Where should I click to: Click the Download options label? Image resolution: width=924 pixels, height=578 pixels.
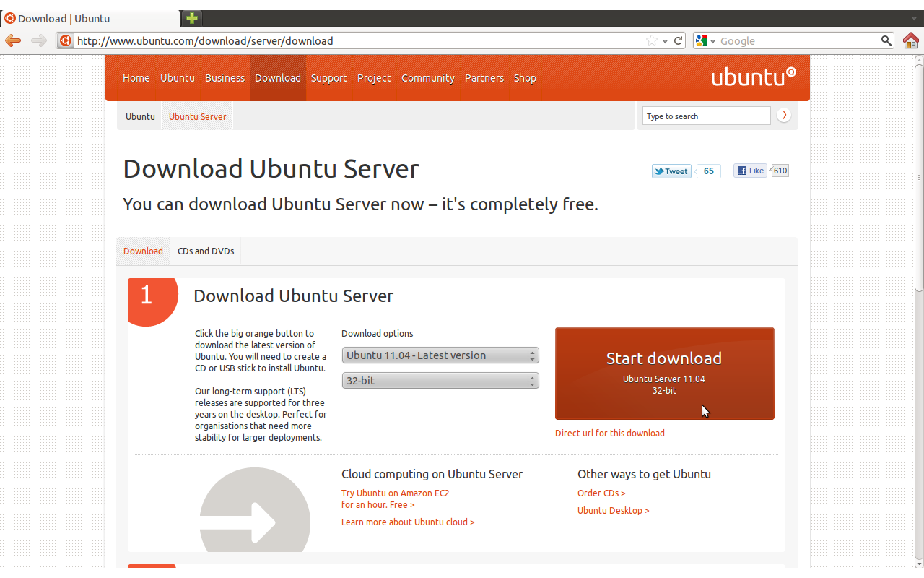pos(378,333)
